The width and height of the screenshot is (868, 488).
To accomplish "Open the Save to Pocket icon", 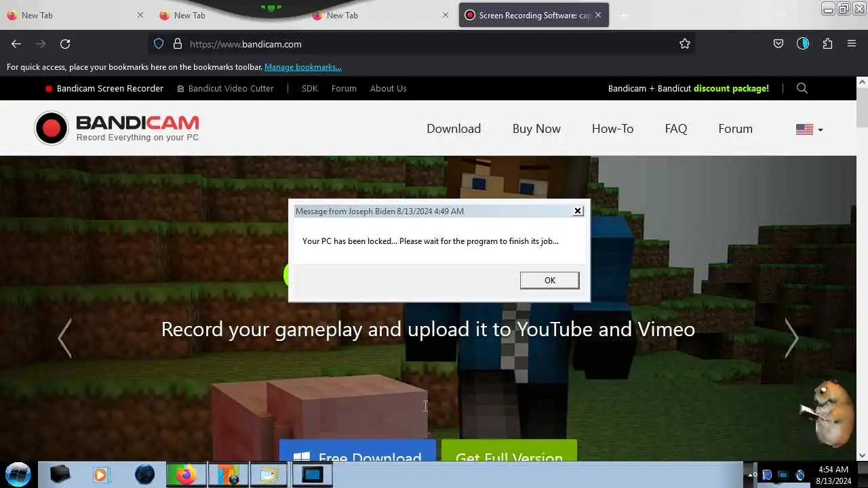I will 778,43.
